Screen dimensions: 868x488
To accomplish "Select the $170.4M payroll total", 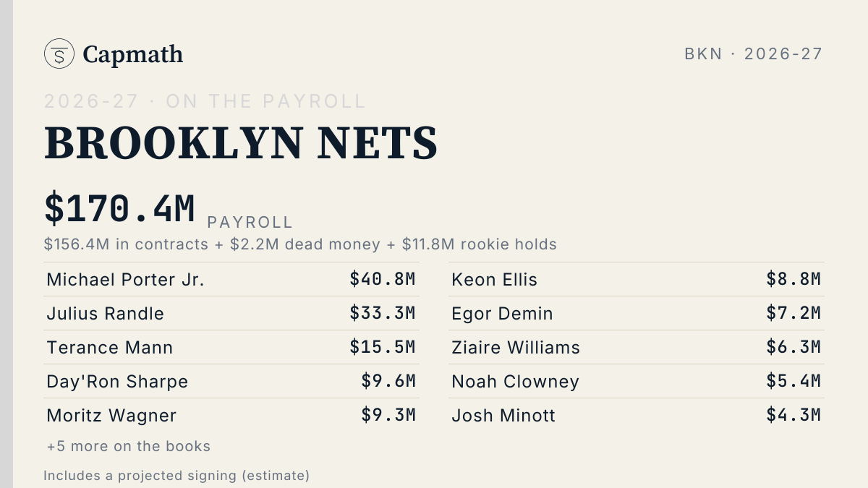I will tap(120, 208).
